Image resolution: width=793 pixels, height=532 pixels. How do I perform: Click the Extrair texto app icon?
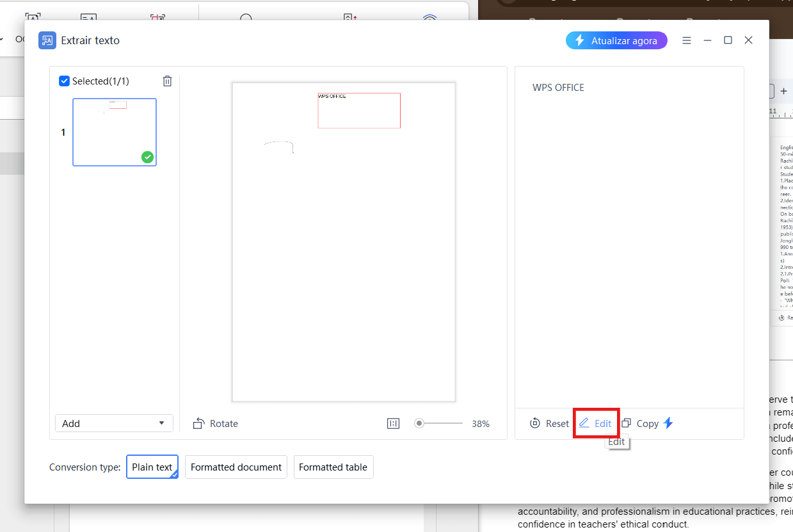click(47, 40)
